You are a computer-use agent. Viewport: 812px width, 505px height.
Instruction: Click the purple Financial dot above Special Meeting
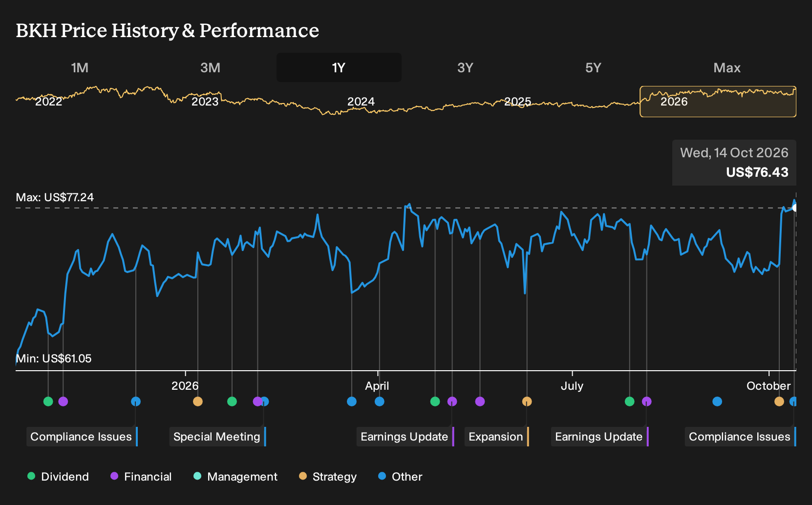pos(257,401)
